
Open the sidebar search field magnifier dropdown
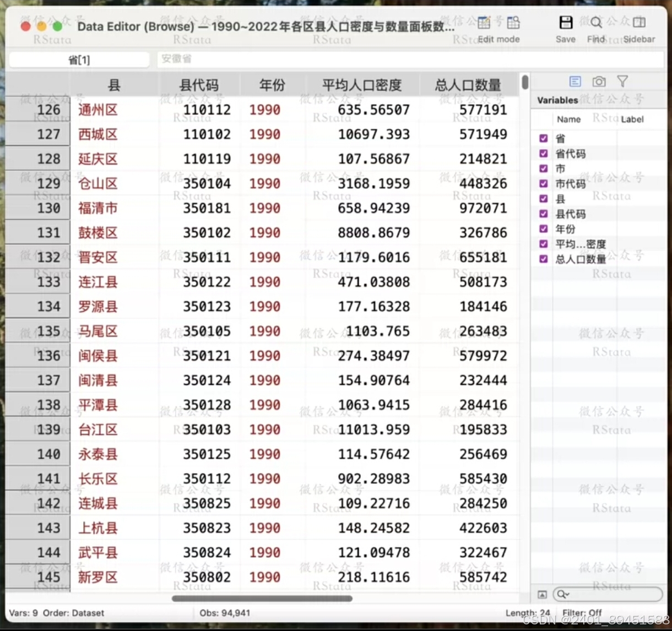(563, 595)
